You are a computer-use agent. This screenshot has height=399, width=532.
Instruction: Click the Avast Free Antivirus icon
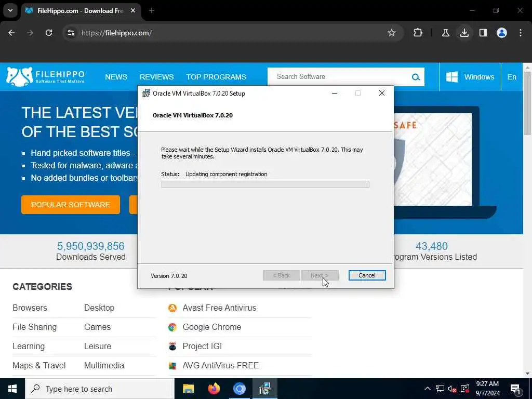coord(172,308)
